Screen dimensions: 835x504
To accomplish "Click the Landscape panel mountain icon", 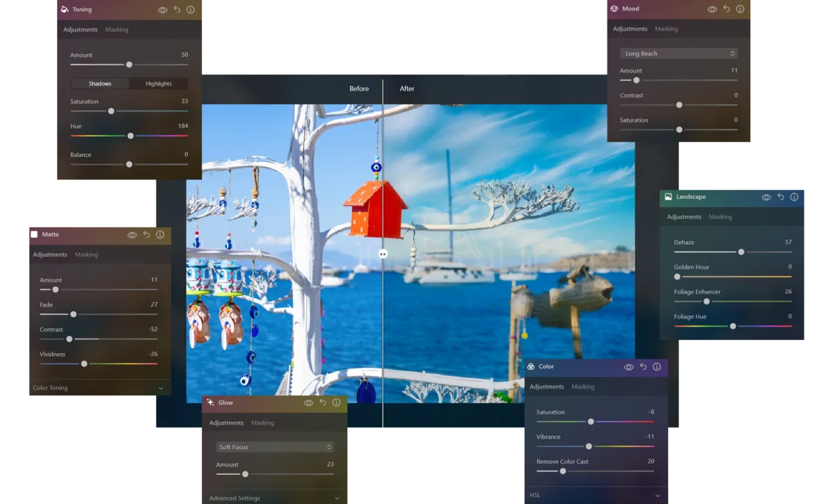I will coord(669,197).
